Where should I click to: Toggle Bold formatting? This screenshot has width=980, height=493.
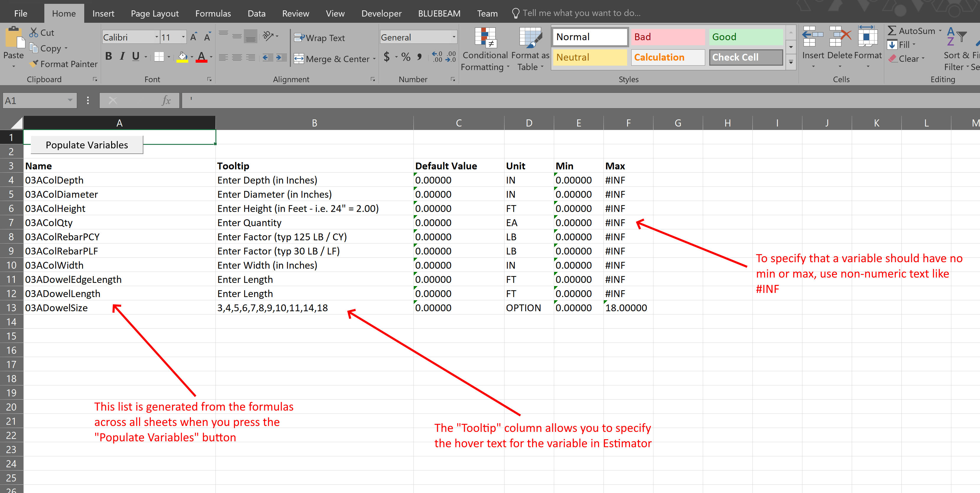(x=109, y=57)
